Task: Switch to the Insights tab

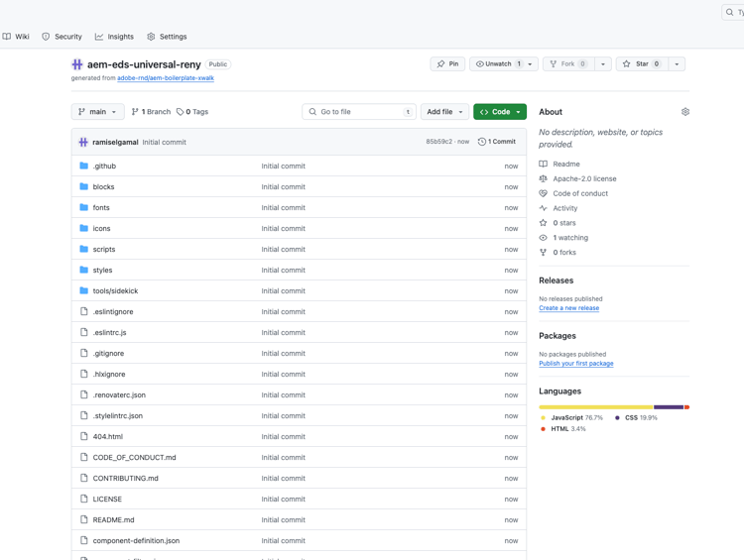Action: click(x=114, y=37)
